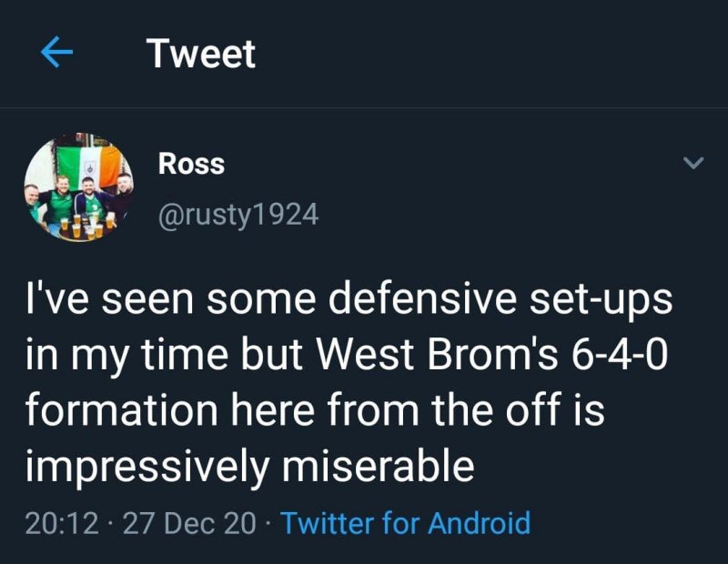Image resolution: width=728 pixels, height=564 pixels.
Task: Open the tweet options chevron menu
Action: click(x=693, y=164)
